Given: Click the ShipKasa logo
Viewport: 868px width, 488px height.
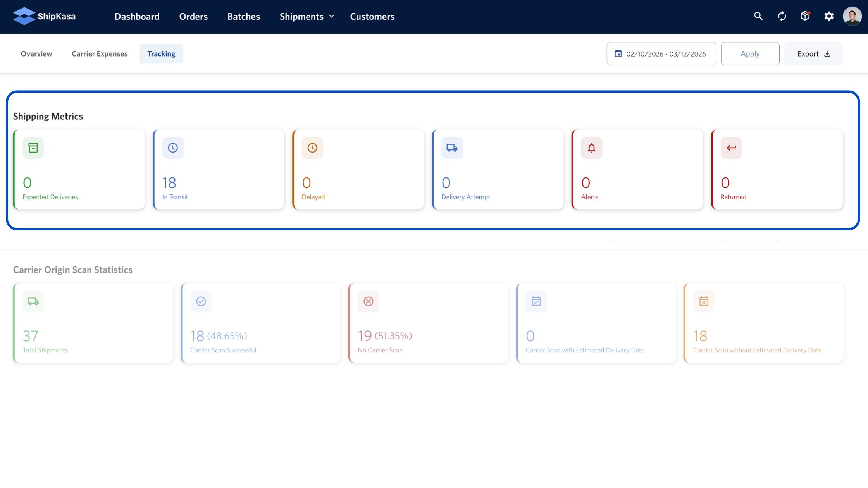Looking at the screenshot, I should tap(44, 16).
